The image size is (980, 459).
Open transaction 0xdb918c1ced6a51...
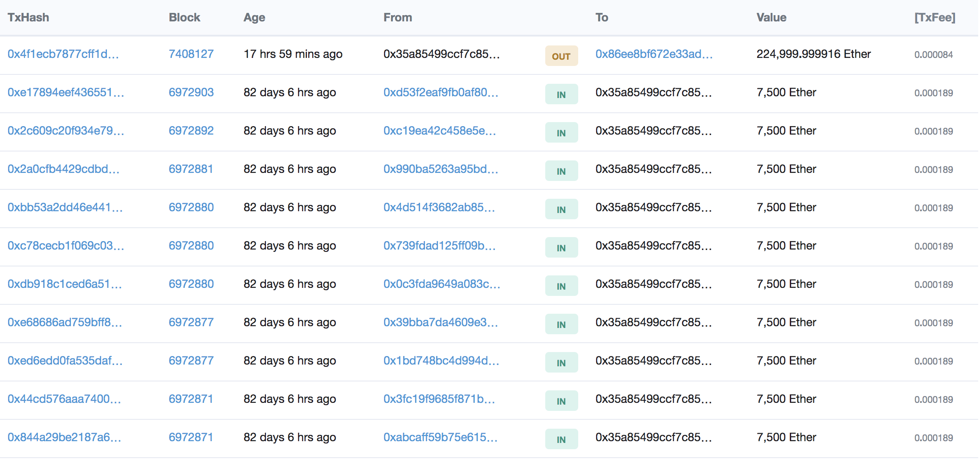click(x=65, y=284)
